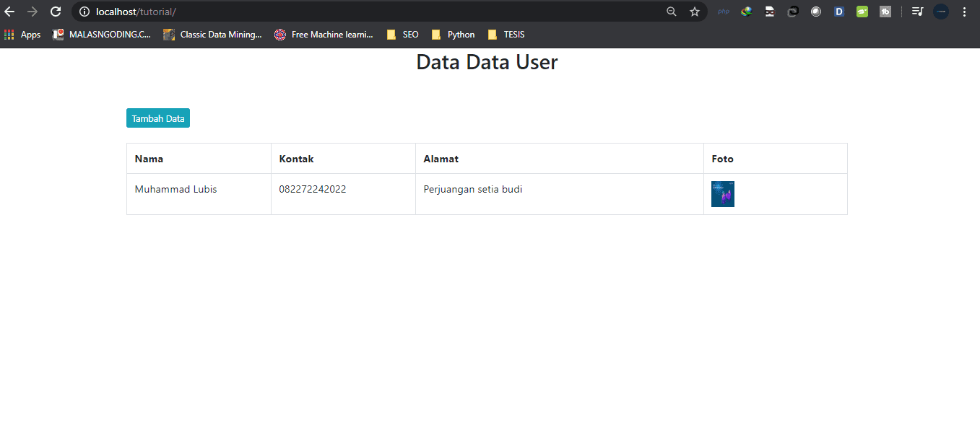Select the 082272242022 contact cell
This screenshot has width=980, height=422.
343,194
